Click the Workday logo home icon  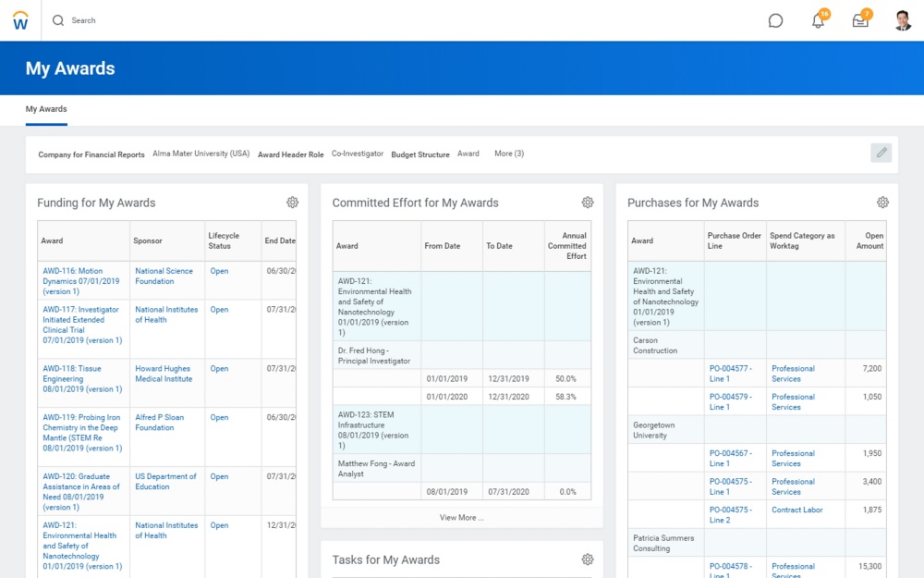tap(20, 20)
